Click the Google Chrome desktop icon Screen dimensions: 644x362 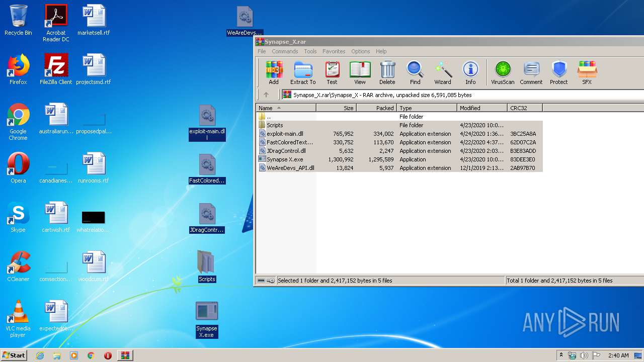(x=18, y=122)
